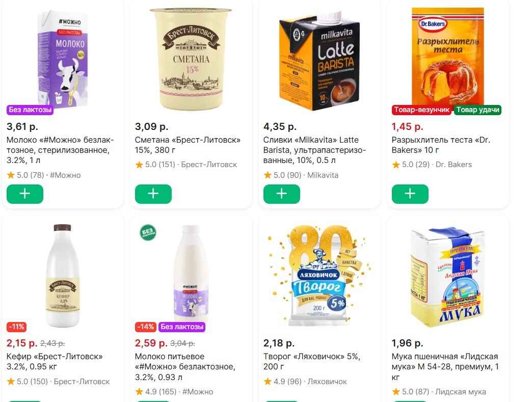This screenshot has width=532, height=402.
Task: Open the «Лидская мука» flour product image
Action: [x=448, y=276]
